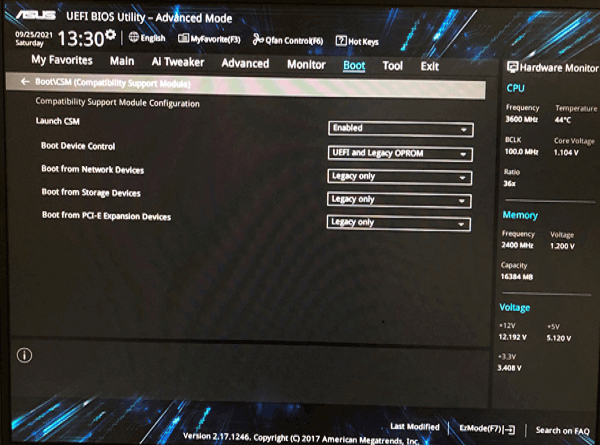Click the system time display 13:30
This screenshot has width=600, height=445.
pos(81,39)
